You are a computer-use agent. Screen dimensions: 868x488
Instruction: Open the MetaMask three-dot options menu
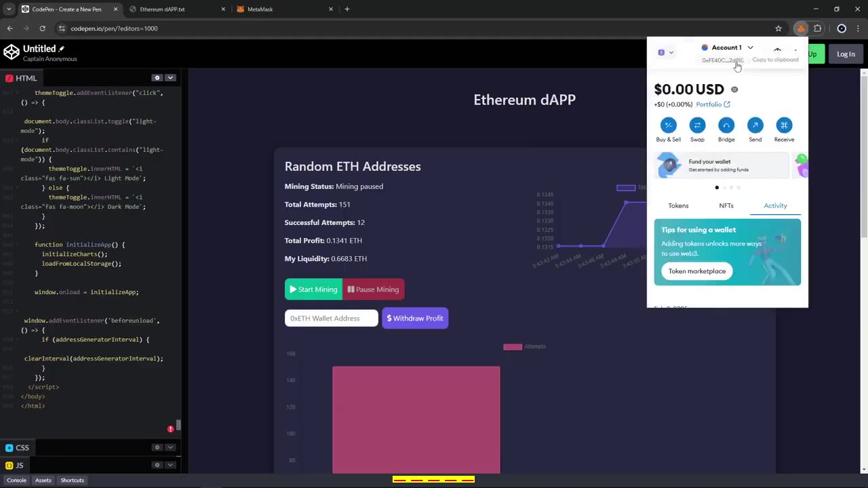[795, 50]
